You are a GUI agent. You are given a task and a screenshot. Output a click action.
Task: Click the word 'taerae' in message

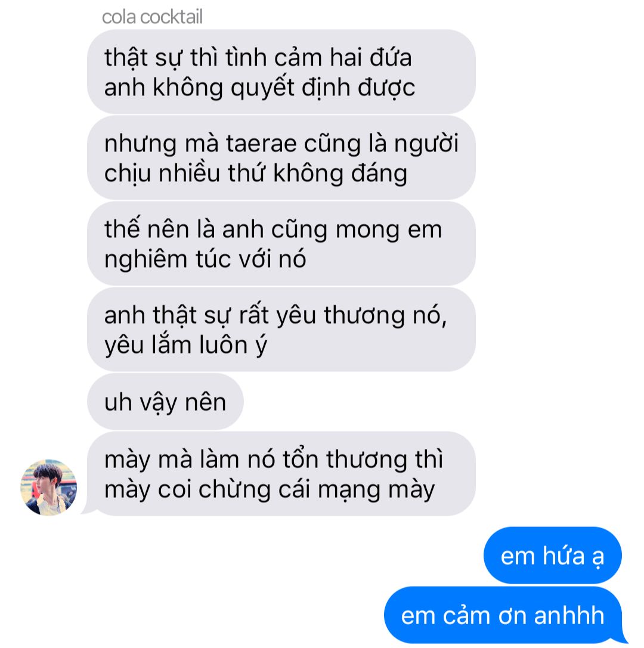pos(261,144)
